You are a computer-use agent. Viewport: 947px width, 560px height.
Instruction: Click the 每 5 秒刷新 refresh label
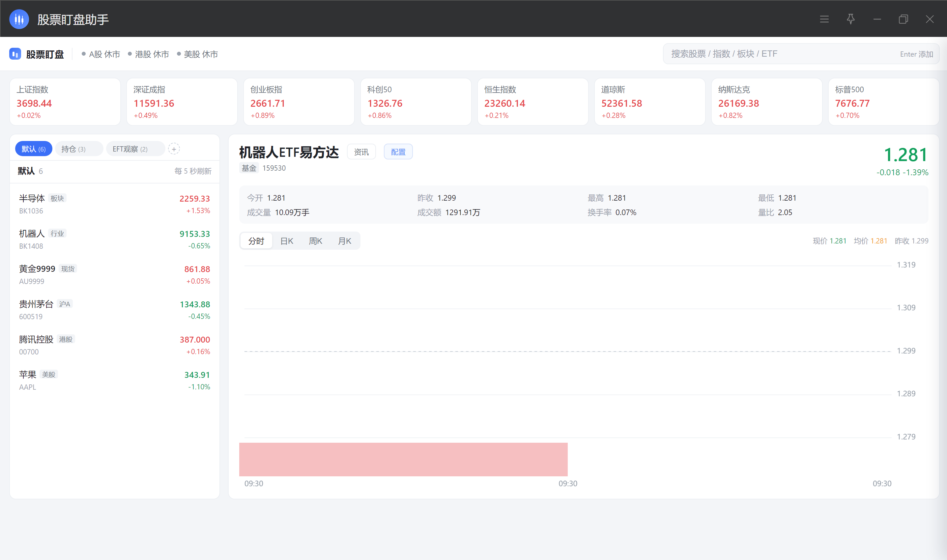pyautogui.click(x=193, y=171)
